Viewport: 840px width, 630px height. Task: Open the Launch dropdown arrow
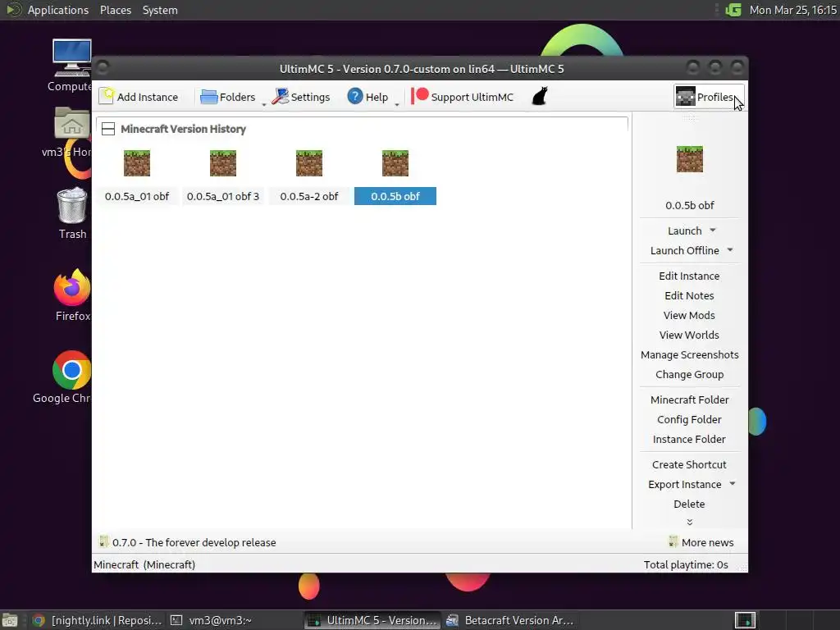[713, 231]
